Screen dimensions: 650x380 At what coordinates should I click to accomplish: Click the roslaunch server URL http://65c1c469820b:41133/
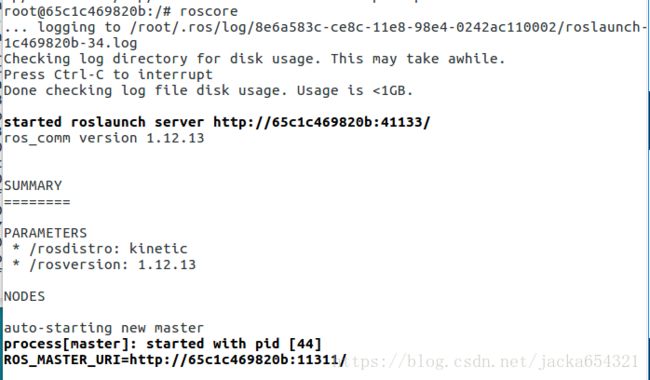[x=322, y=122]
